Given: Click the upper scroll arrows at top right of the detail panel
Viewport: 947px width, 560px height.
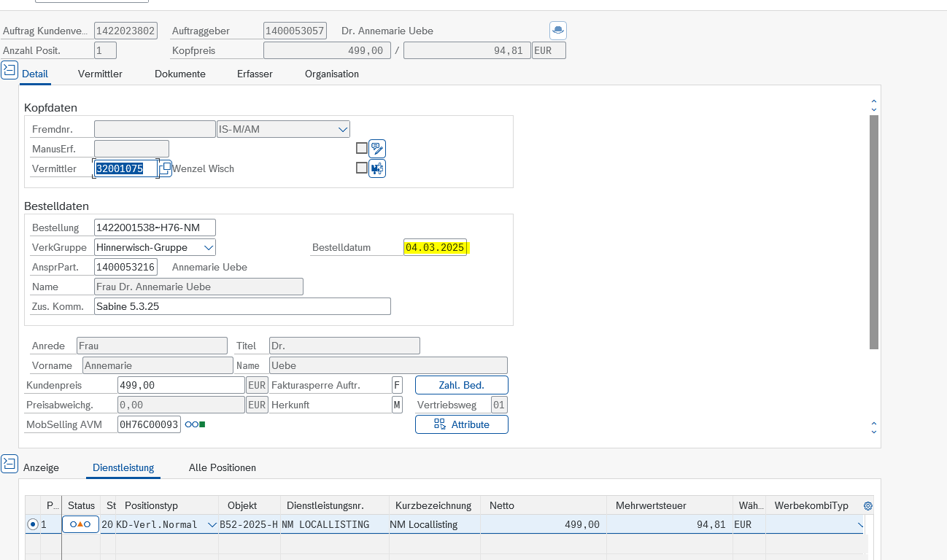Looking at the screenshot, I should click(x=874, y=106).
